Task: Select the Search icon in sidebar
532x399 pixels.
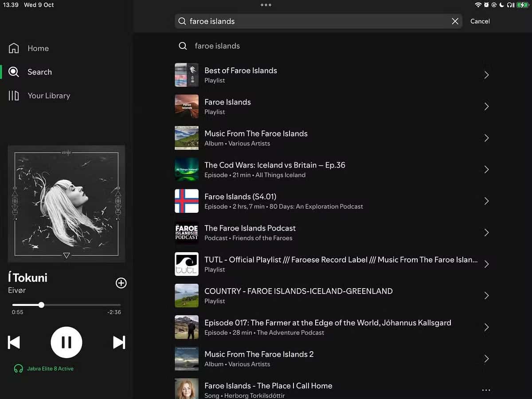Action: click(39, 72)
